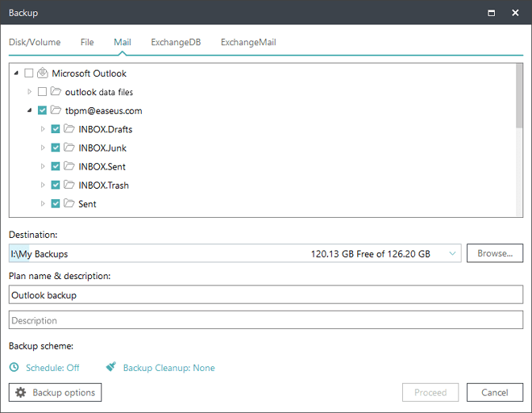Click the Microsoft Outlook mail icon

(x=43, y=73)
